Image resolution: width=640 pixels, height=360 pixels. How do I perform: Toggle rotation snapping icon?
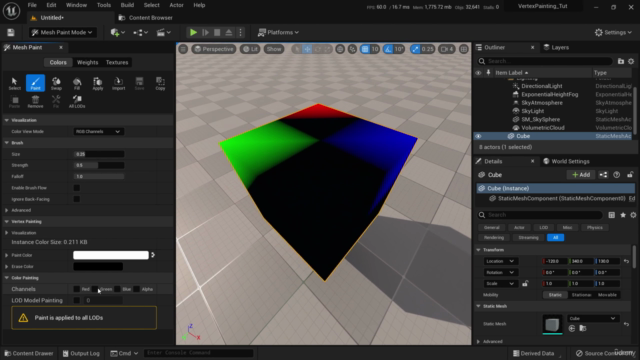[x=388, y=49]
